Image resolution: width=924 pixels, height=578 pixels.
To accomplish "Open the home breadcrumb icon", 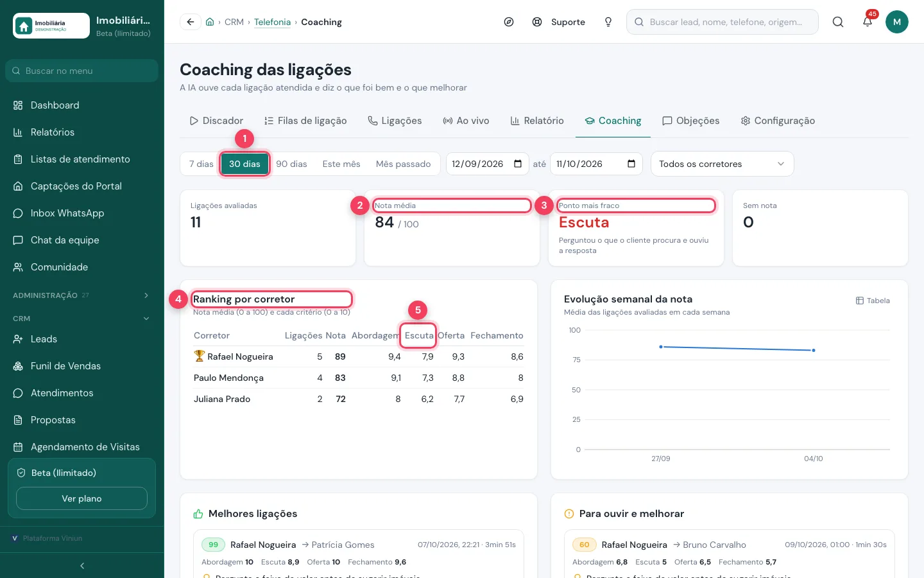I will [x=210, y=22].
